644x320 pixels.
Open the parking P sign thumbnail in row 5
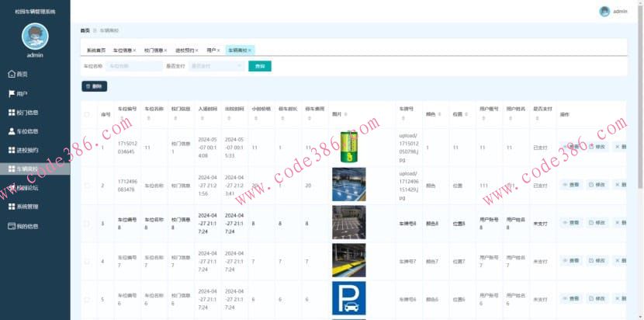[x=348, y=298]
